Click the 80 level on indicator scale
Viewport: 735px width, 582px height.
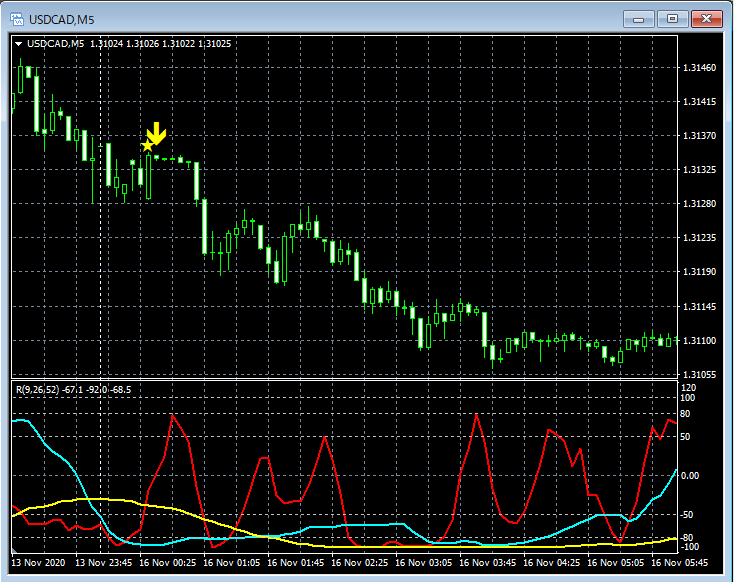[x=687, y=413]
